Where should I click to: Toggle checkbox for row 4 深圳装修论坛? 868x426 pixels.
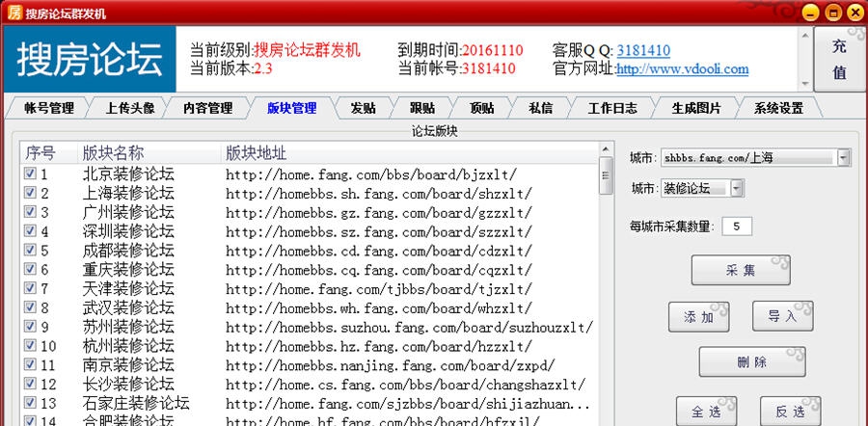click(30, 230)
